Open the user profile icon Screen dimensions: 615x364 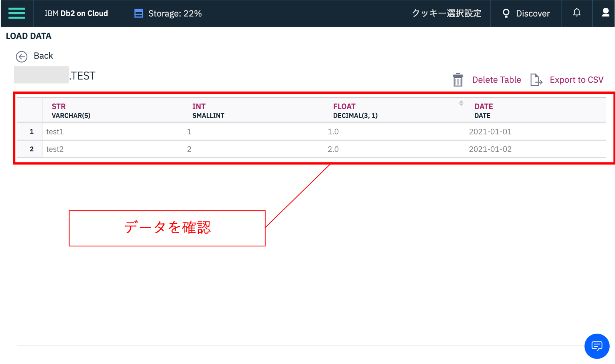click(605, 13)
